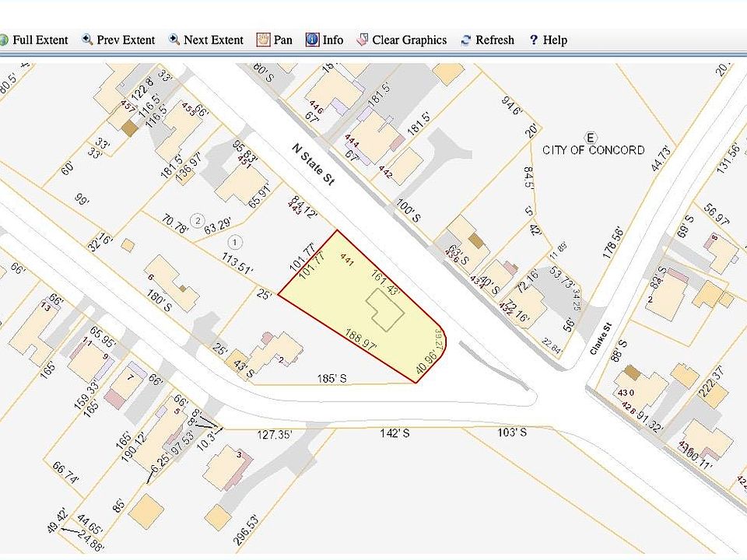Click the circled number 2 marker

tap(198, 219)
